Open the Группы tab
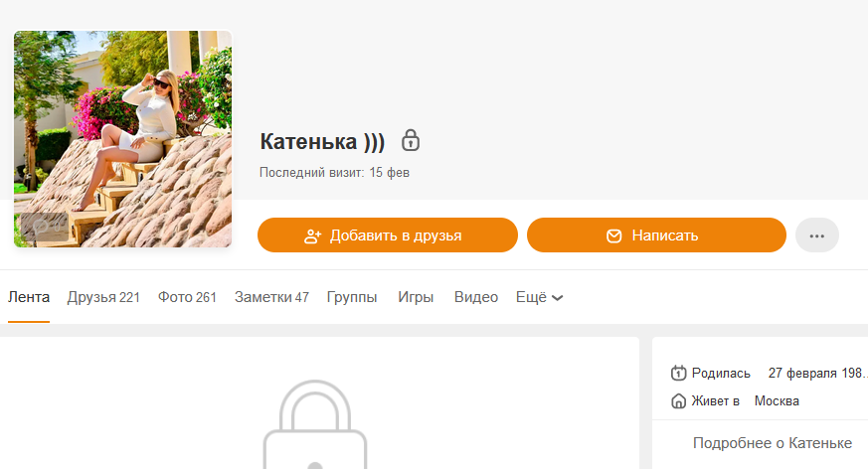The image size is (868, 469). pos(352,297)
